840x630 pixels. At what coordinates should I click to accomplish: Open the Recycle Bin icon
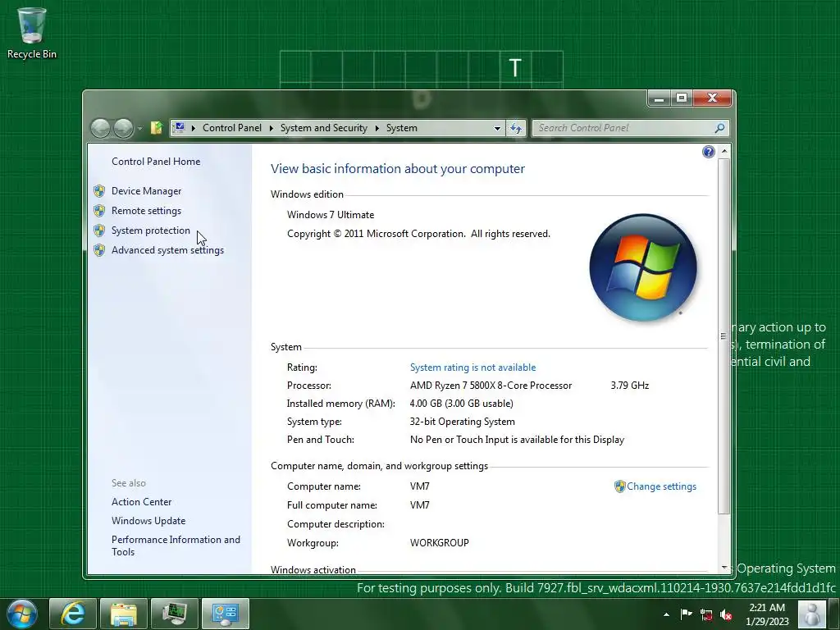click(x=32, y=33)
